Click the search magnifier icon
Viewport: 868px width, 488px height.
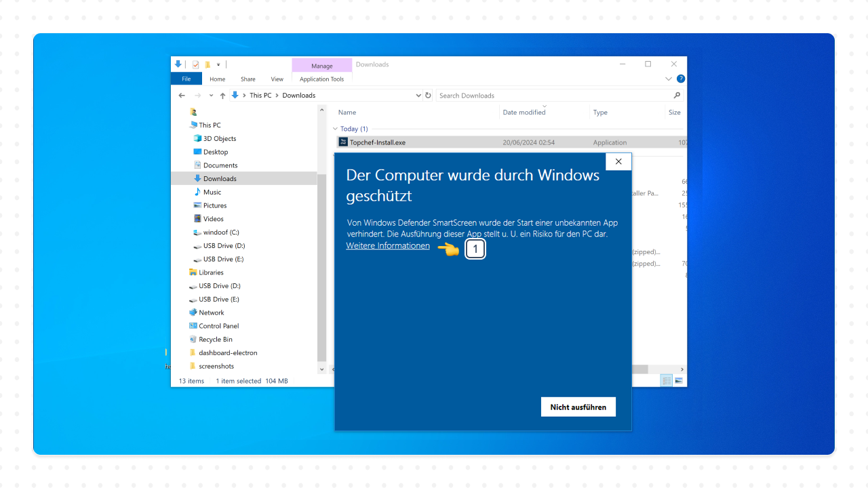(677, 96)
